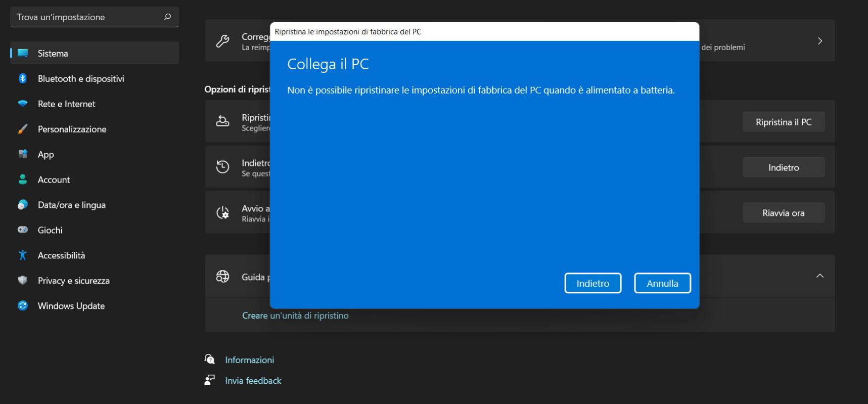This screenshot has height=404, width=868.
Task: Click the Rete e Internet wifi icon
Action: 23,104
